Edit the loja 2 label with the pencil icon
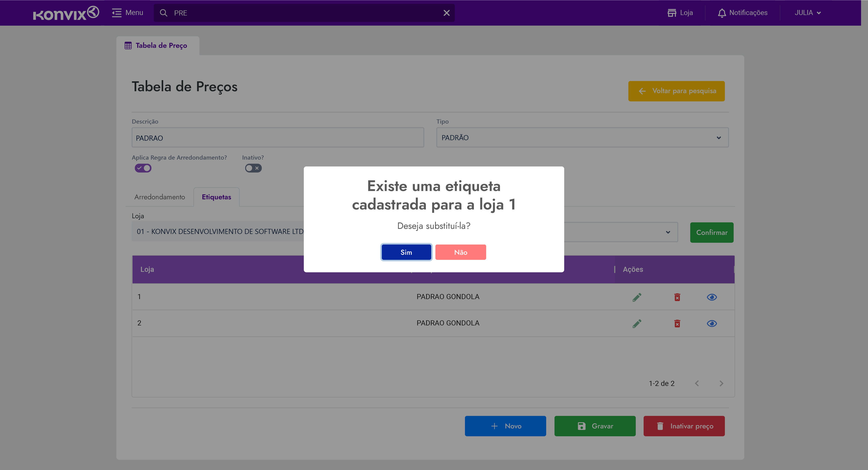The image size is (868, 470). click(x=636, y=323)
